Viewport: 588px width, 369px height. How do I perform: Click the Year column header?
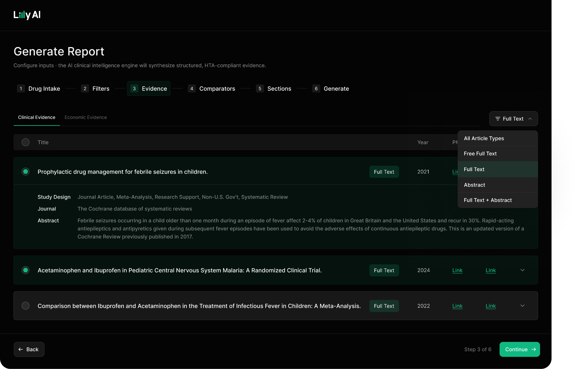423,142
